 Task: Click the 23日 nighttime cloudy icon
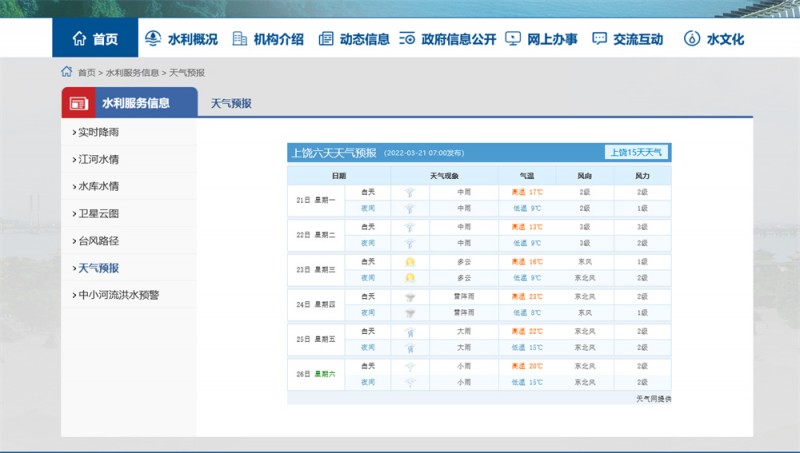click(x=410, y=278)
